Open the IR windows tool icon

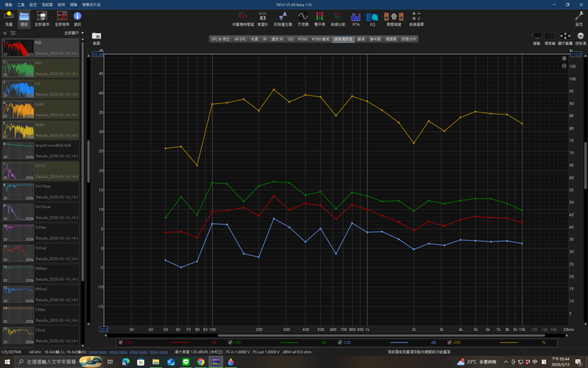coord(243,19)
